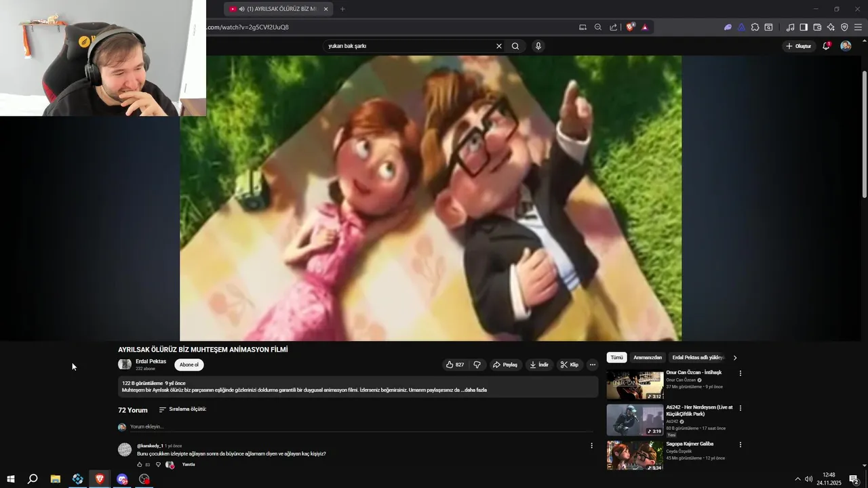
Task: Open options for Sagopa Kajmer Galiba video
Action: click(740, 445)
